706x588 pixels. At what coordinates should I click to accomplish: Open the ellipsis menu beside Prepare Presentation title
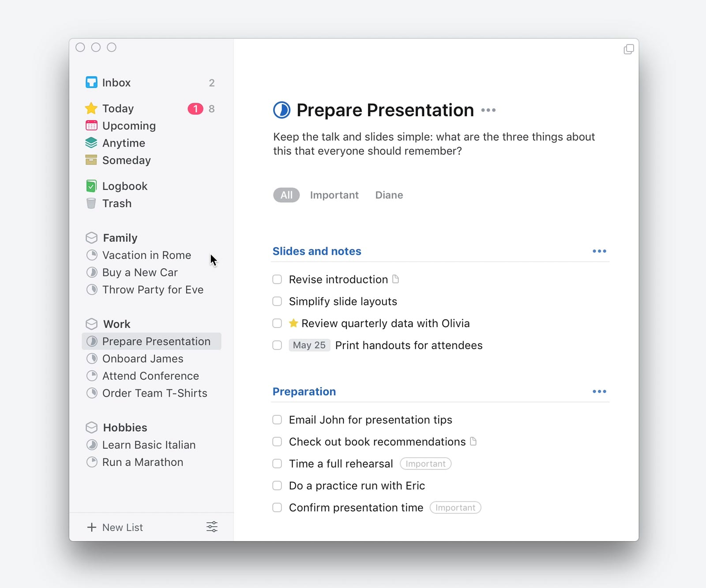(x=488, y=110)
